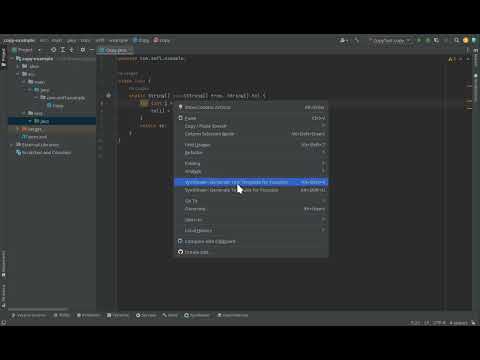This screenshot has height=360, width=480.
Task: Open the Refactor submenu
Action: click(x=251, y=153)
